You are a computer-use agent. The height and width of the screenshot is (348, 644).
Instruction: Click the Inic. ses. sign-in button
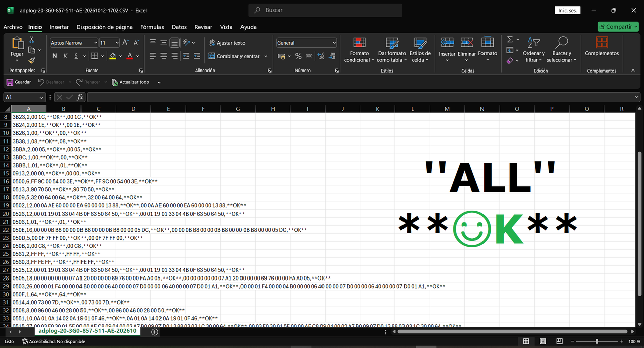[568, 10]
